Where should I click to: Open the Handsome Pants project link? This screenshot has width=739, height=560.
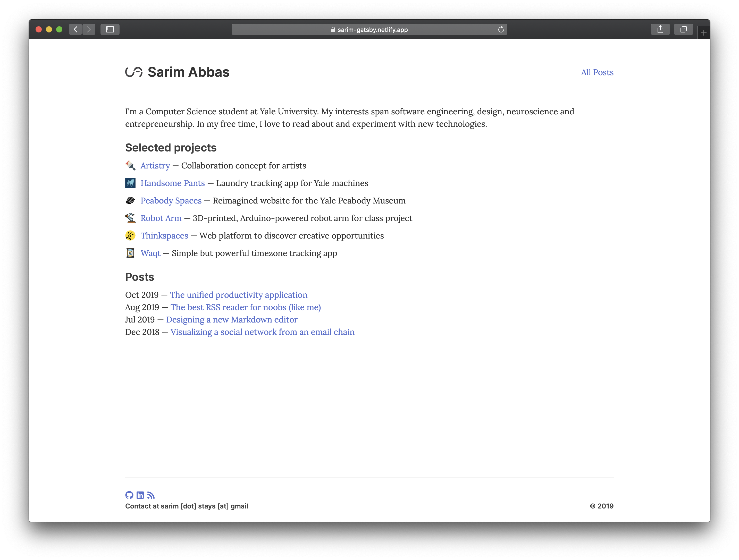172,183
